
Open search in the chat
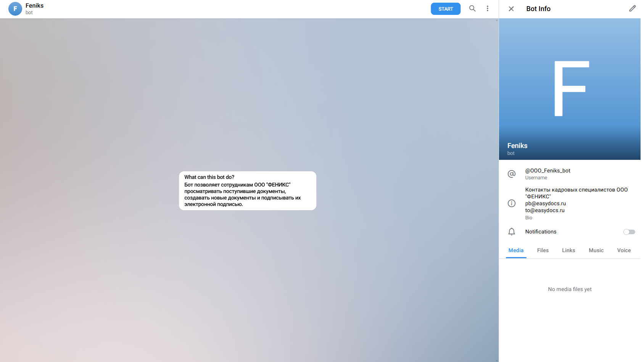[x=472, y=8]
